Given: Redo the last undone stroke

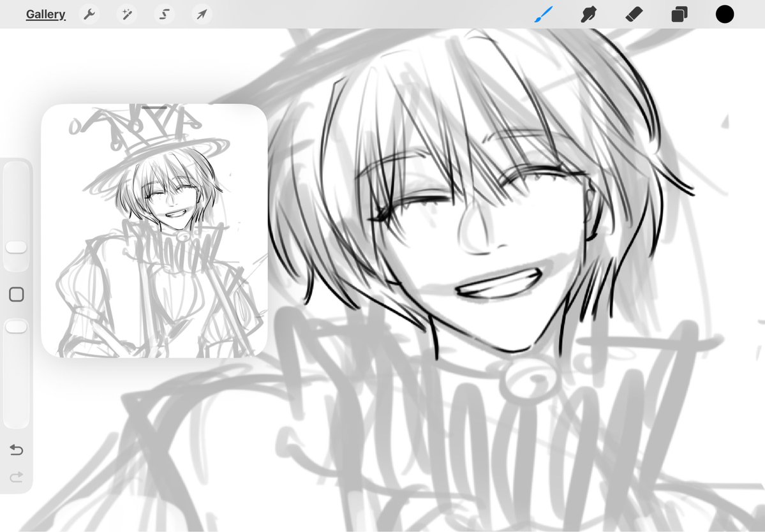Looking at the screenshot, I should point(16,477).
